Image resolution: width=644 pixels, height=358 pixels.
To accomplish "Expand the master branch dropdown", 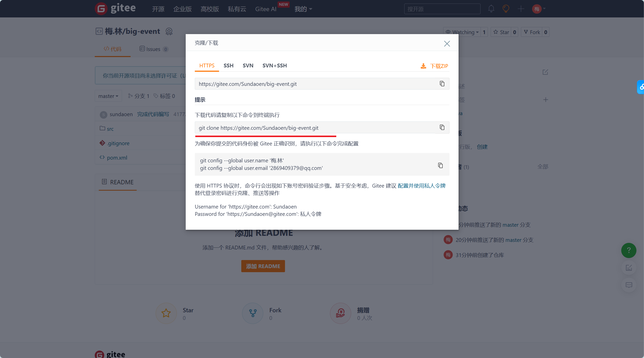I will pyautogui.click(x=108, y=96).
